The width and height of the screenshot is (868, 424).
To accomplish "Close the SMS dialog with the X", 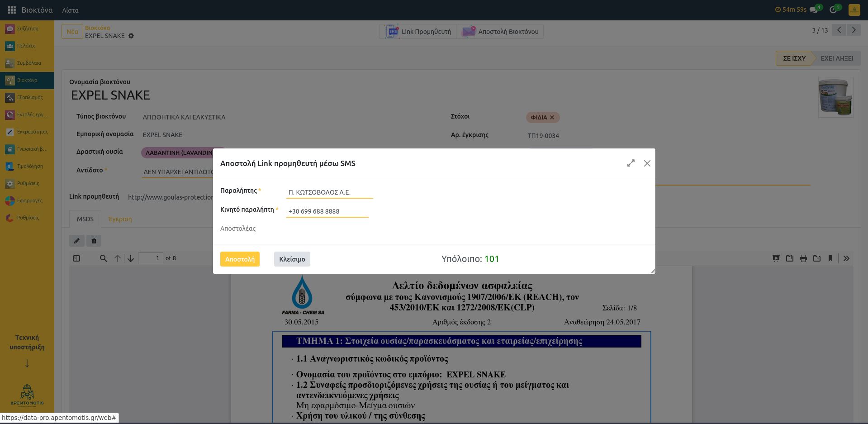I will pyautogui.click(x=647, y=163).
